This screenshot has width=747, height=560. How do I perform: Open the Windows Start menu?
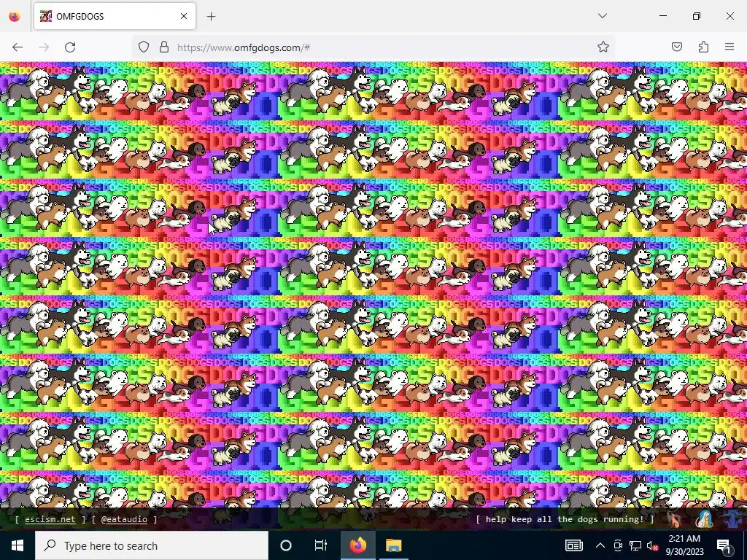point(18,545)
